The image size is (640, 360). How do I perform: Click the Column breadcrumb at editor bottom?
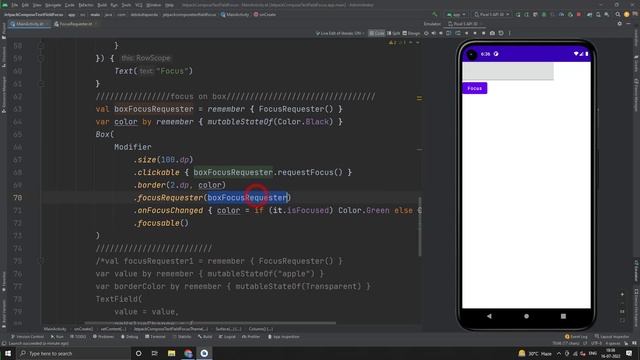[260, 329]
